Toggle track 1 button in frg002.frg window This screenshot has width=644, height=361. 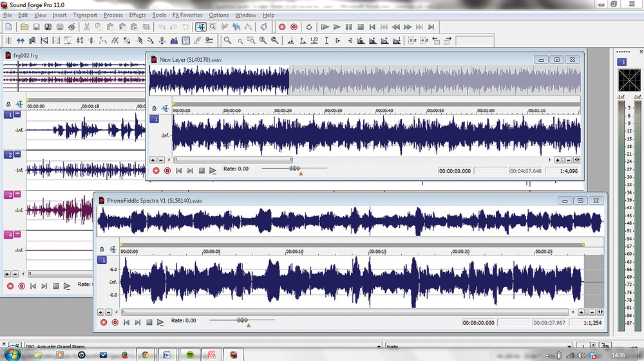pos(8,115)
